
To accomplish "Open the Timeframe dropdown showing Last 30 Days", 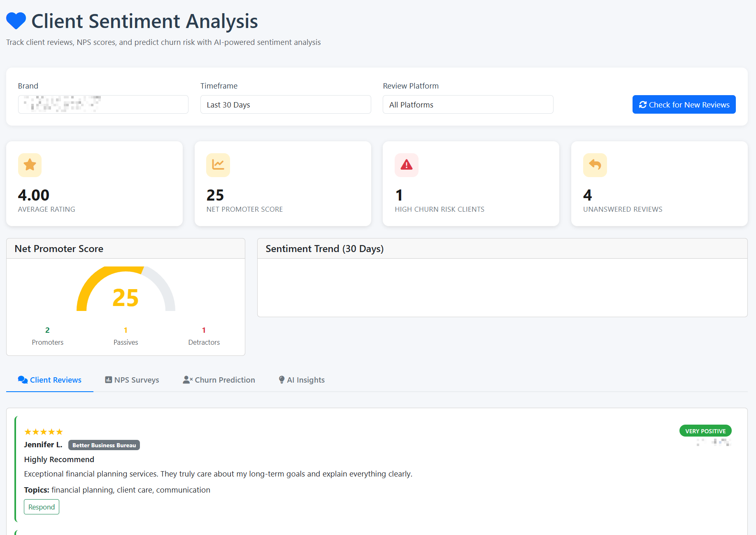I will pos(285,104).
